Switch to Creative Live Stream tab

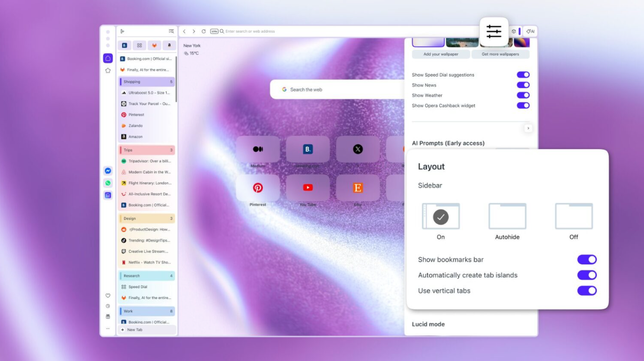click(147, 251)
